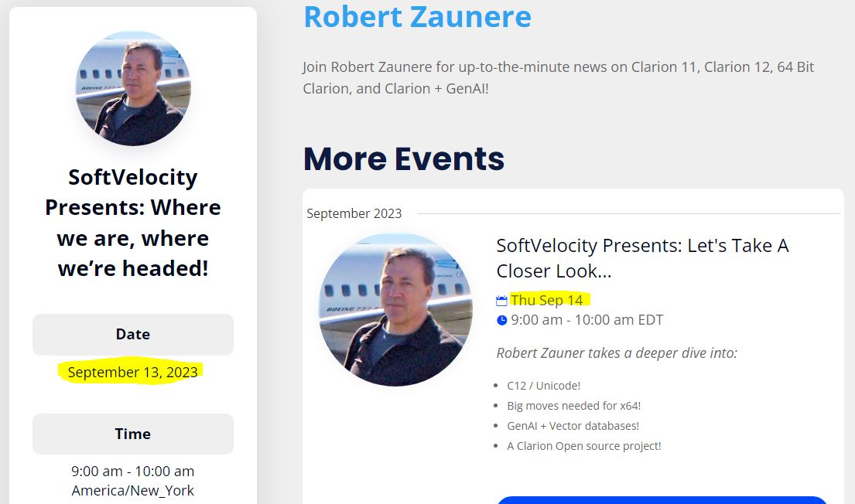
Task: Click the 'GenAI + Vector databases!' bullet
Action: coord(573,425)
